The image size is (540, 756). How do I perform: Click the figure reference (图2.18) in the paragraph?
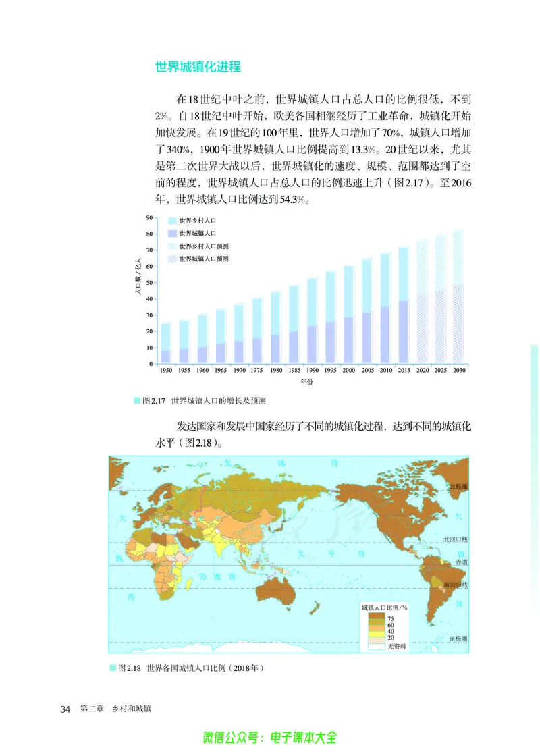point(200,443)
